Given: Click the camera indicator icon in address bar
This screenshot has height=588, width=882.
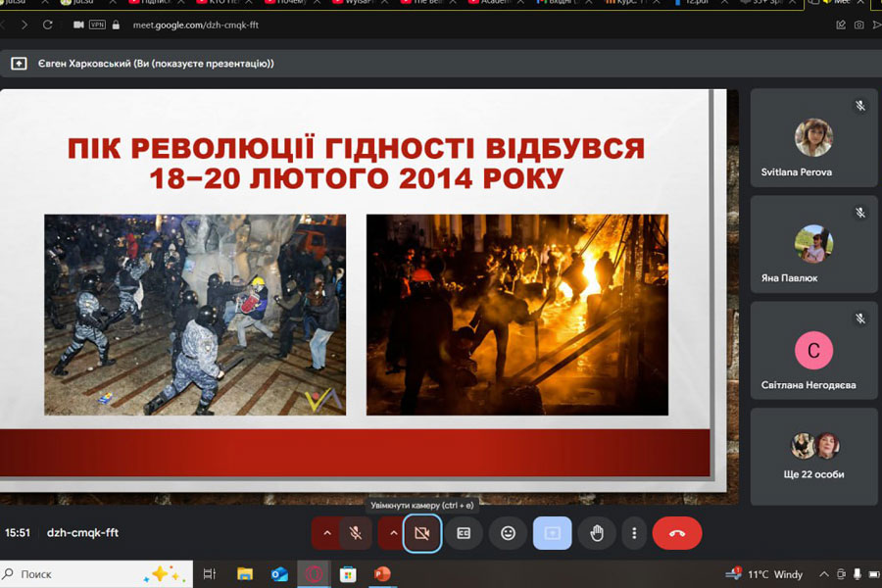Looking at the screenshot, I should 78,24.
